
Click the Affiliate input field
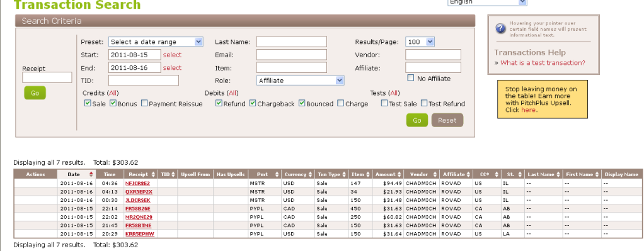[434, 68]
